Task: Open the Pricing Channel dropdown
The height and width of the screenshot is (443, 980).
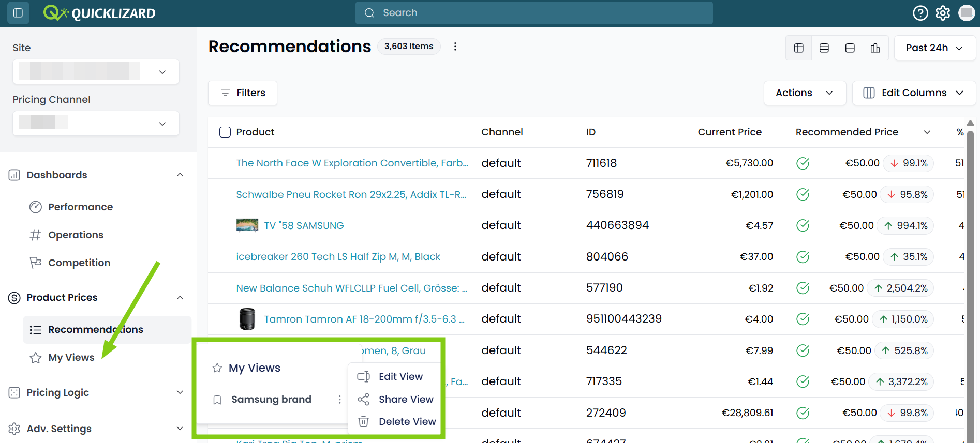Action: (96, 123)
